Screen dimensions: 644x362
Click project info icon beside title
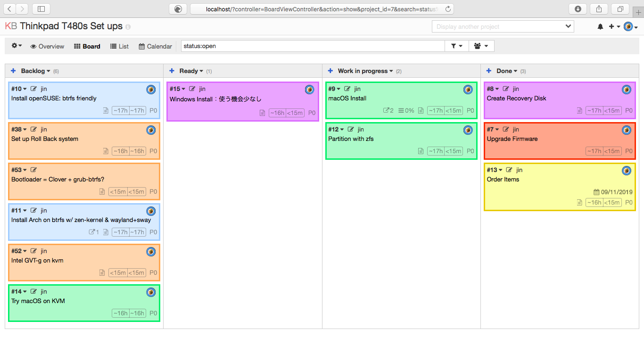point(128,27)
